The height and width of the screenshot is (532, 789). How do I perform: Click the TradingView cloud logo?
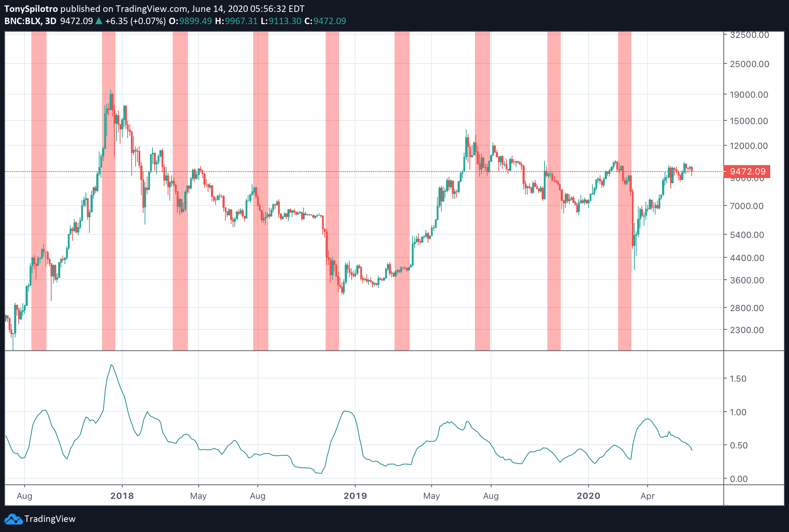(x=13, y=519)
